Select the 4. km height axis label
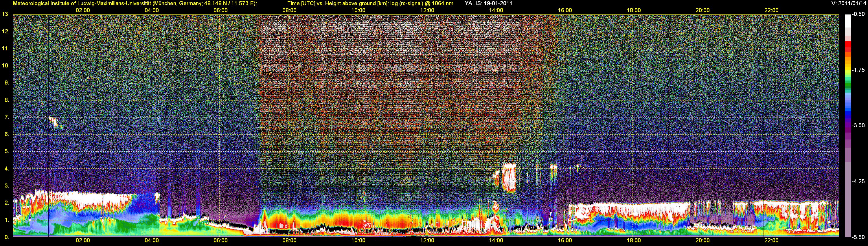This screenshot has height=246, width=868. coord(7,168)
